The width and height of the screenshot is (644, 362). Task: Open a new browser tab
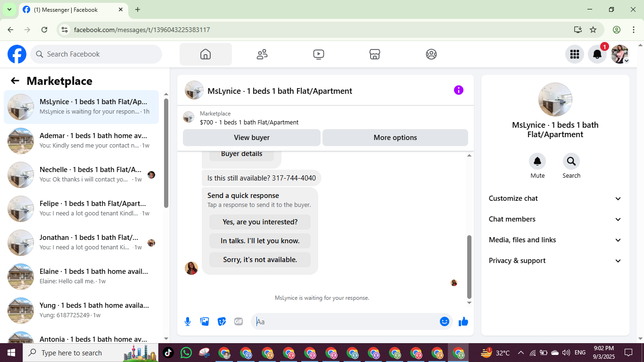[138, 9]
